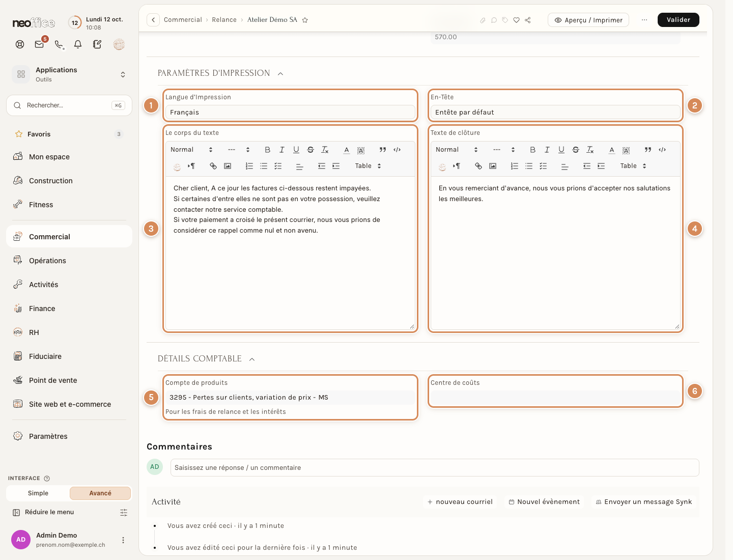The image size is (733, 560).
Task: Insert a link in the body text editor
Action: point(213,166)
